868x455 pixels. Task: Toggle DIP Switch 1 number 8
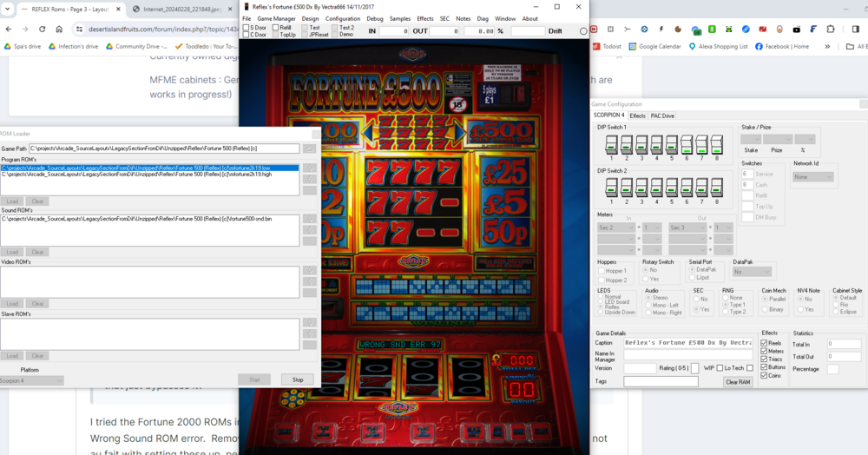tap(716, 144)
